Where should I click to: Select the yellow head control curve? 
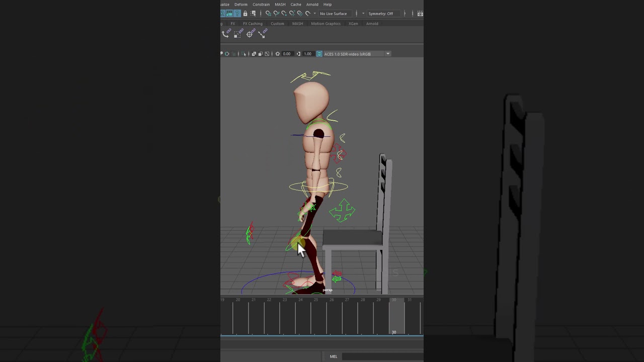click(310, 76)
